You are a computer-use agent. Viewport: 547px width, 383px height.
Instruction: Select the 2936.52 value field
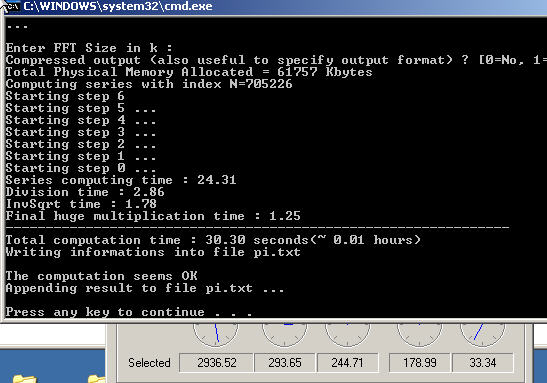point(216,363)
